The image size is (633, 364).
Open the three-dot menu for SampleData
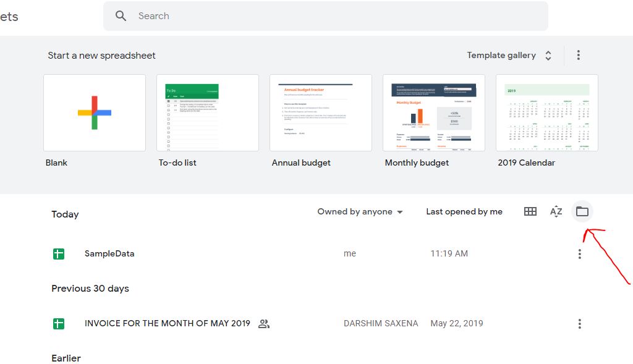[579, 253]
